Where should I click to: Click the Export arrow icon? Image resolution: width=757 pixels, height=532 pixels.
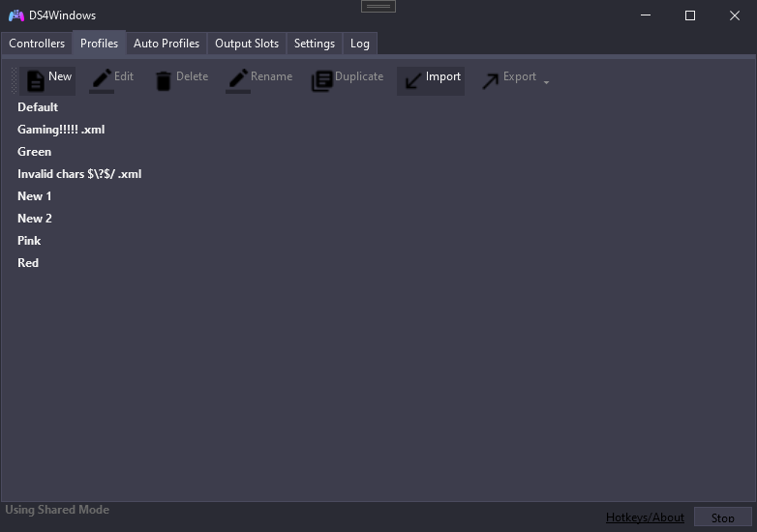490,81
